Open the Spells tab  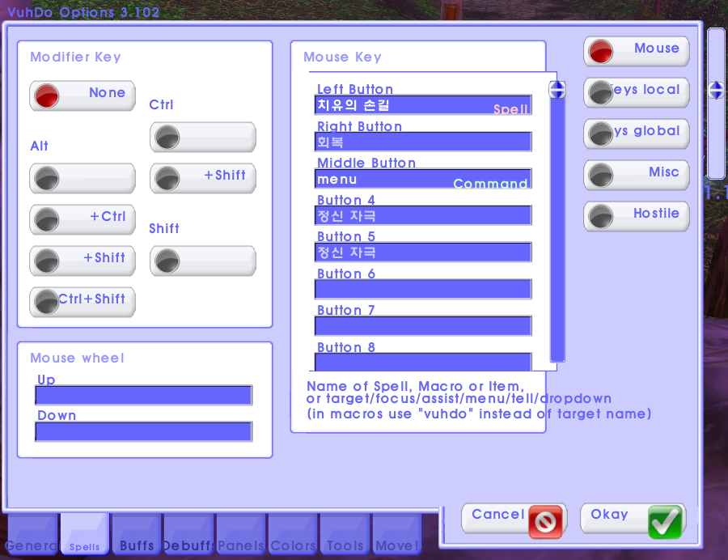(84, 534)
